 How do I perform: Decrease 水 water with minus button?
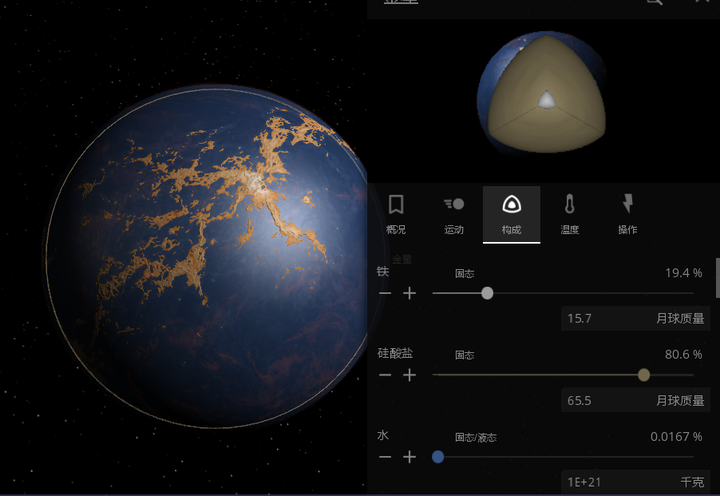coord(385,457)
